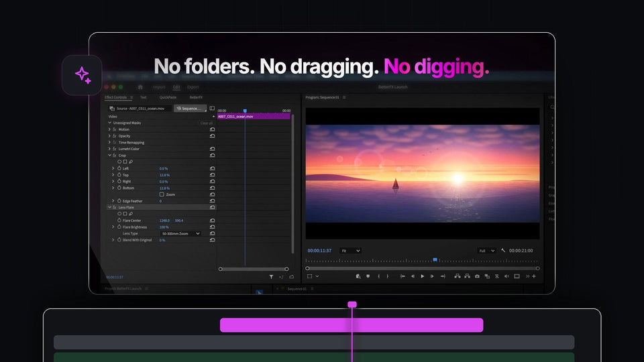Expand the Time Remapping effect
The height and width of the screenshot is (362, 644).
tap(109, 142)
